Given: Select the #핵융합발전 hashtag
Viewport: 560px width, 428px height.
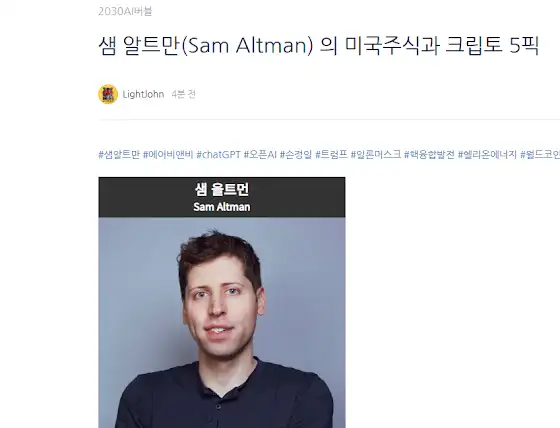Looking at the screenshot, I should (429, 155).
